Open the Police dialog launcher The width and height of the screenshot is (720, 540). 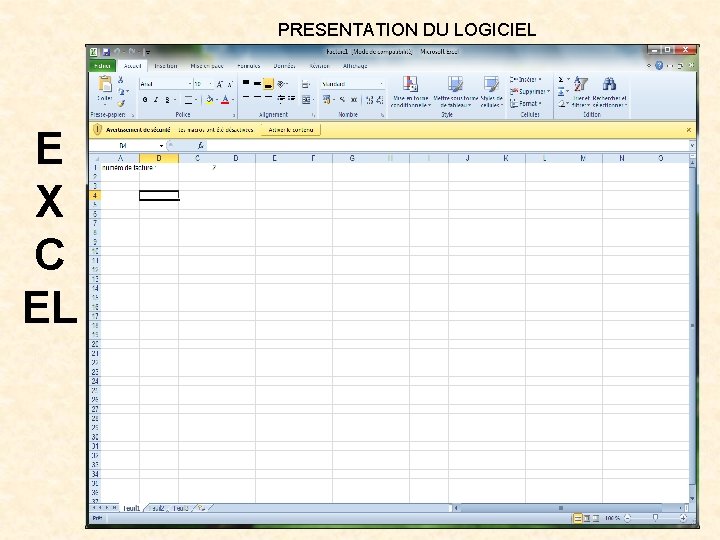click(x=234, y=115)
